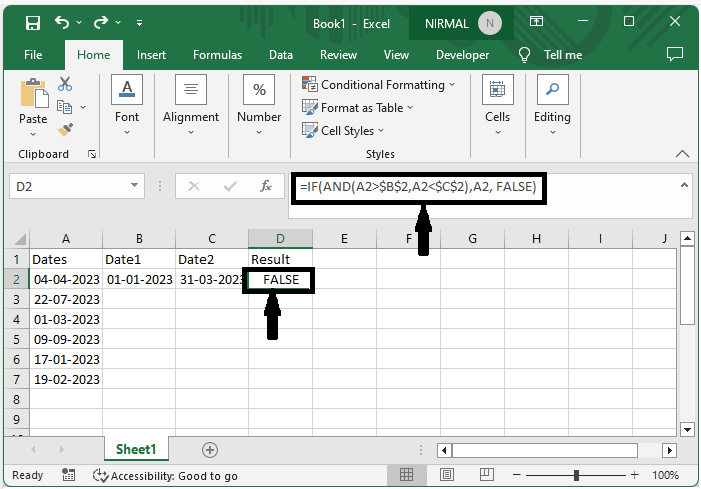Add a new sheet with plus button

210,450
